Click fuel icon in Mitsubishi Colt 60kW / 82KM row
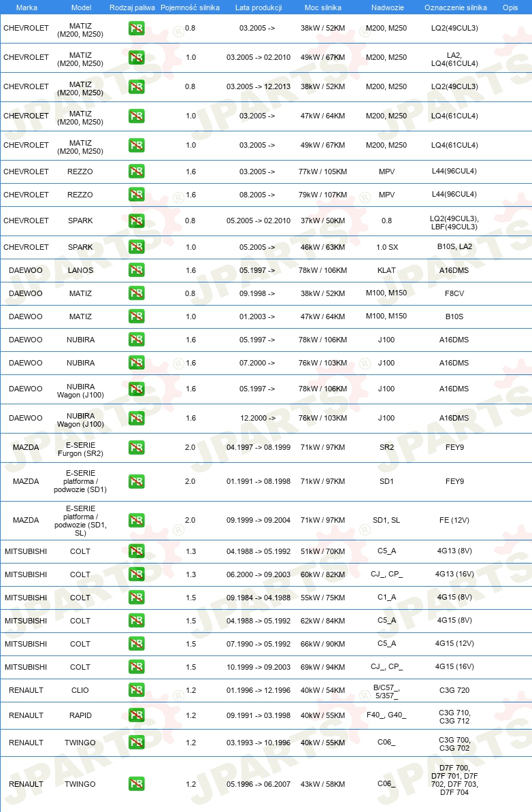532x812 pixels. click(x=137, y=574)
